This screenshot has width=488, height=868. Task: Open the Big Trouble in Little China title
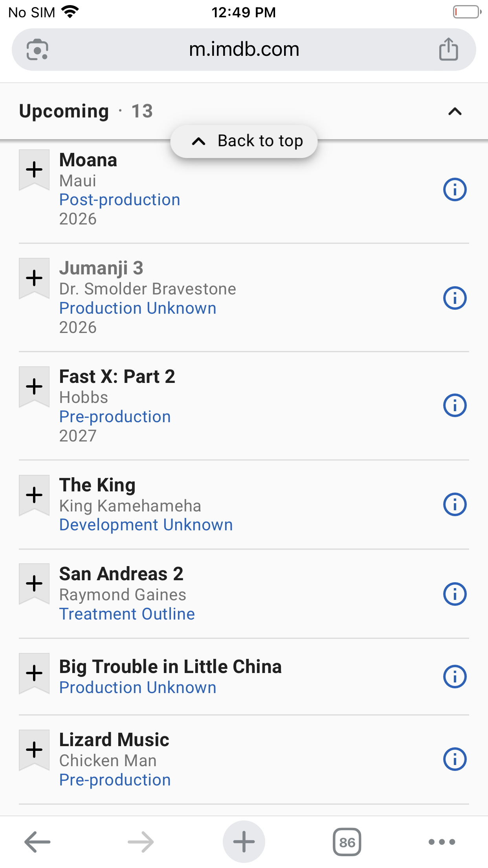170,667
